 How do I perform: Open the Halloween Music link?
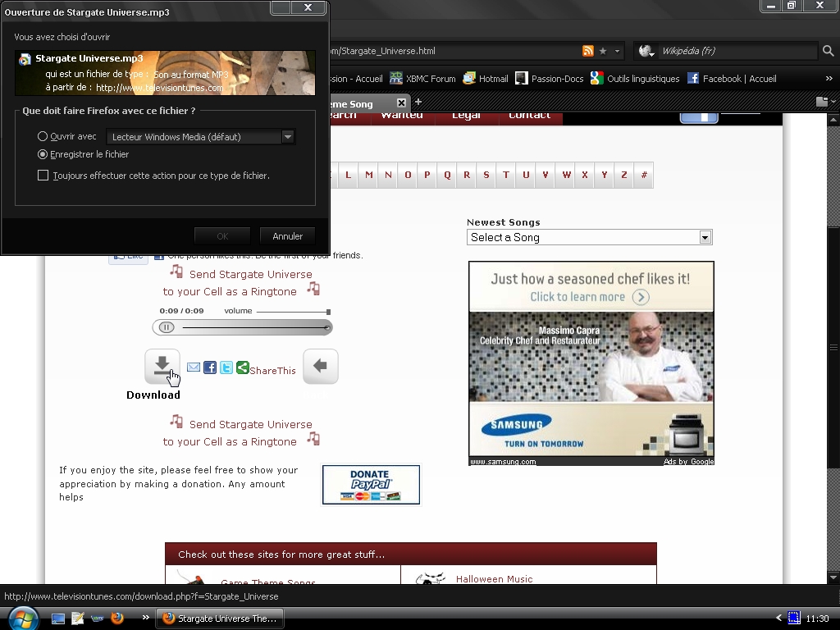494,579
